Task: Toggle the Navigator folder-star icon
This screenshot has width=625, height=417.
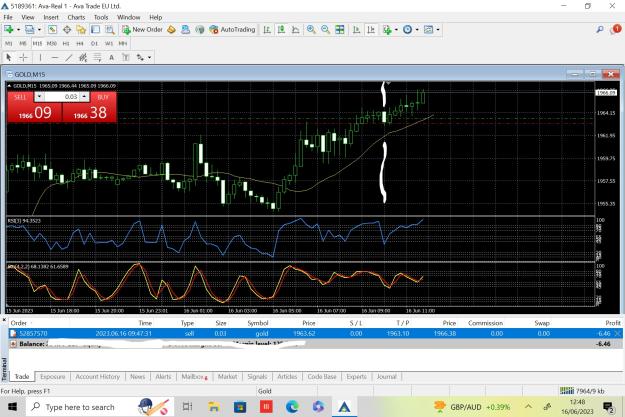Action: point(81,30)
